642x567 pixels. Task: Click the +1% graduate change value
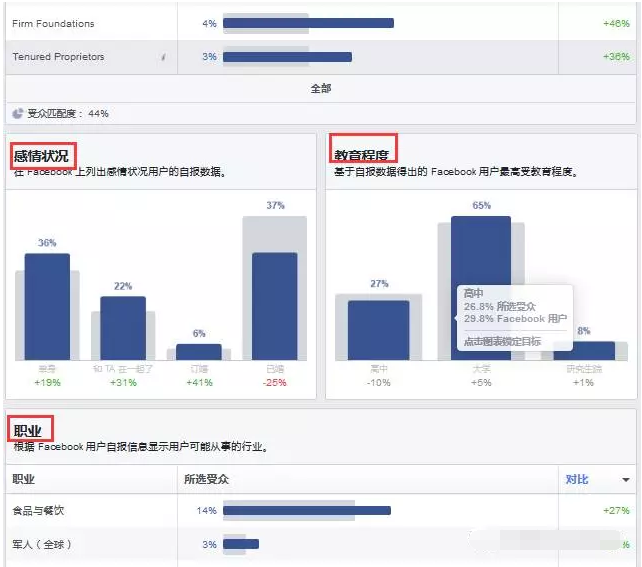(x=583, y=382)
